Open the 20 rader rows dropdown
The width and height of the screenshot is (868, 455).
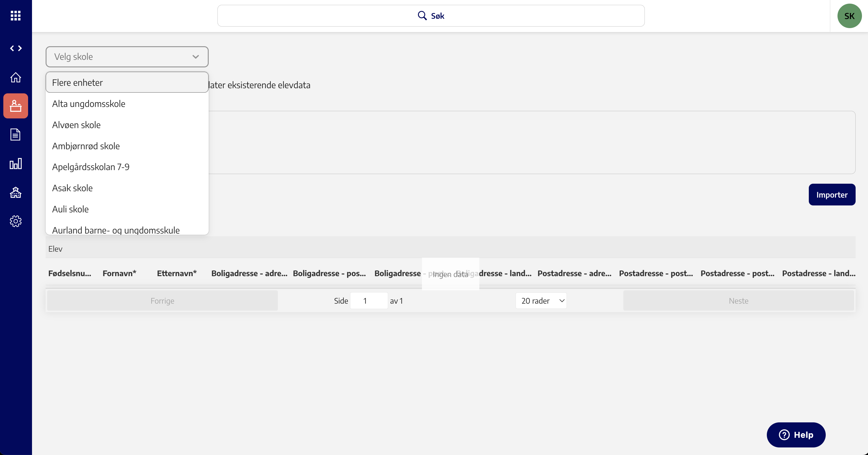coord(541,301)
